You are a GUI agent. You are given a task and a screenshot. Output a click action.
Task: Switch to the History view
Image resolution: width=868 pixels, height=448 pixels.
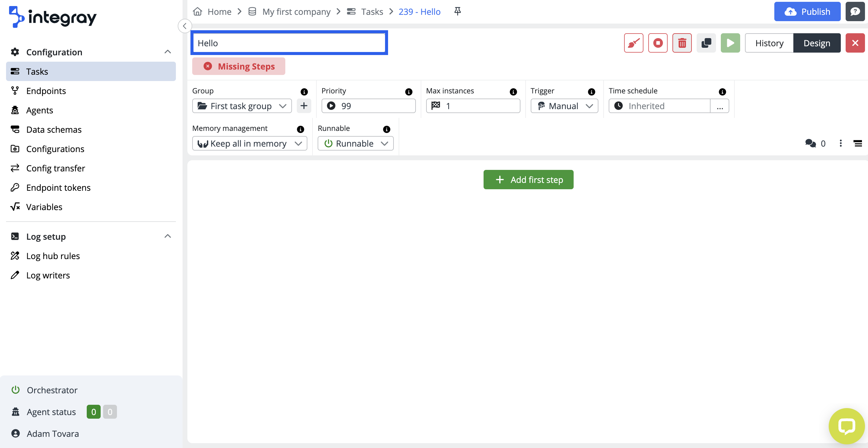[x=769, y=43]
